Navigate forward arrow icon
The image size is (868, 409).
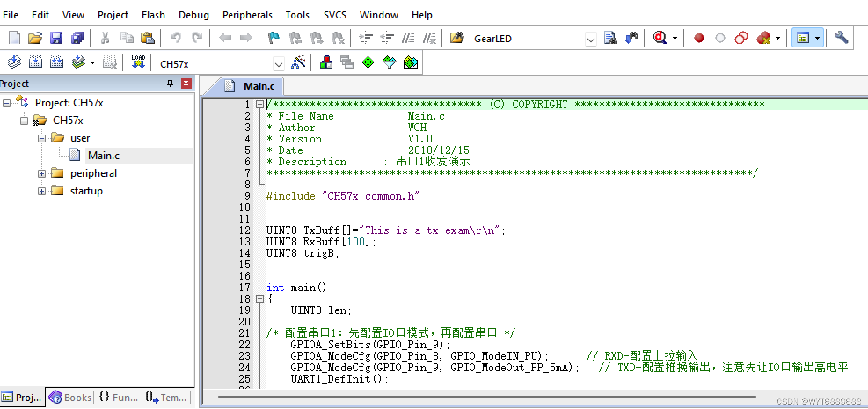click(x=246, y=38)
